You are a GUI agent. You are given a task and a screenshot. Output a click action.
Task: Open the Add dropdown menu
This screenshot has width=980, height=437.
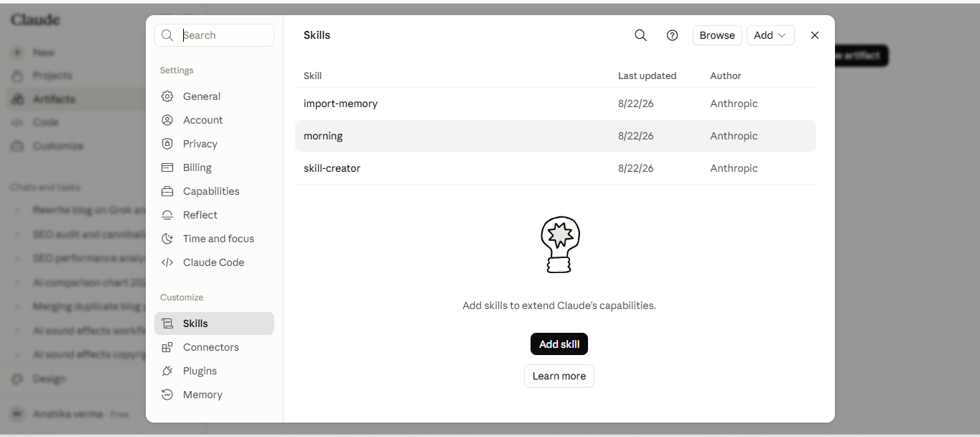coord(770,35)
